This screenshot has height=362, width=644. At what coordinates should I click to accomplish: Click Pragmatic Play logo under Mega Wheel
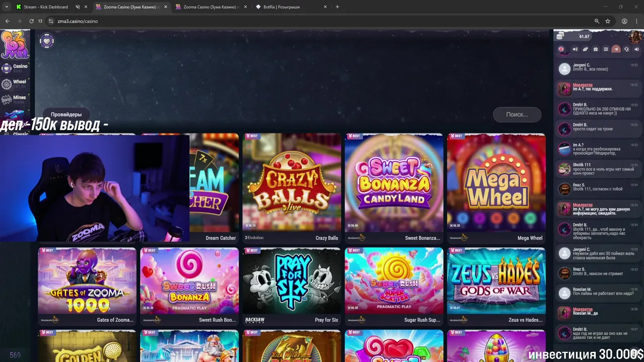click(458, 238)
